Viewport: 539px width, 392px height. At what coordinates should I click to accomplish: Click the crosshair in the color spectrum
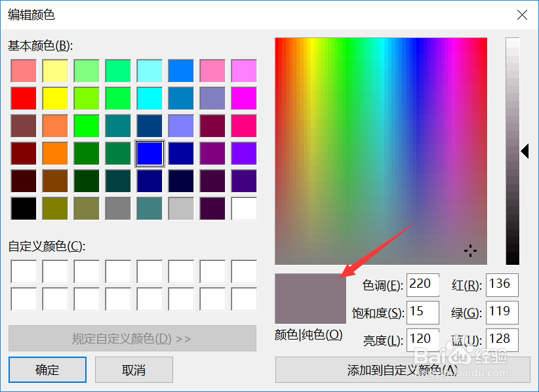point(470,251)
